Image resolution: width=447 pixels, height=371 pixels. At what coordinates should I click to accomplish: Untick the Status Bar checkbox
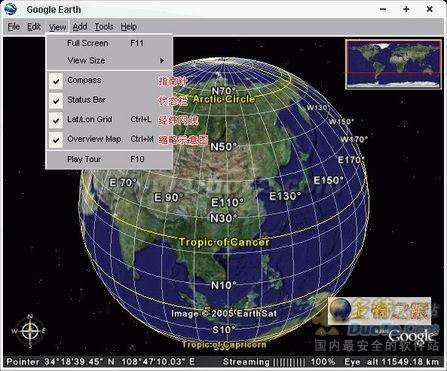click(56, 100)
